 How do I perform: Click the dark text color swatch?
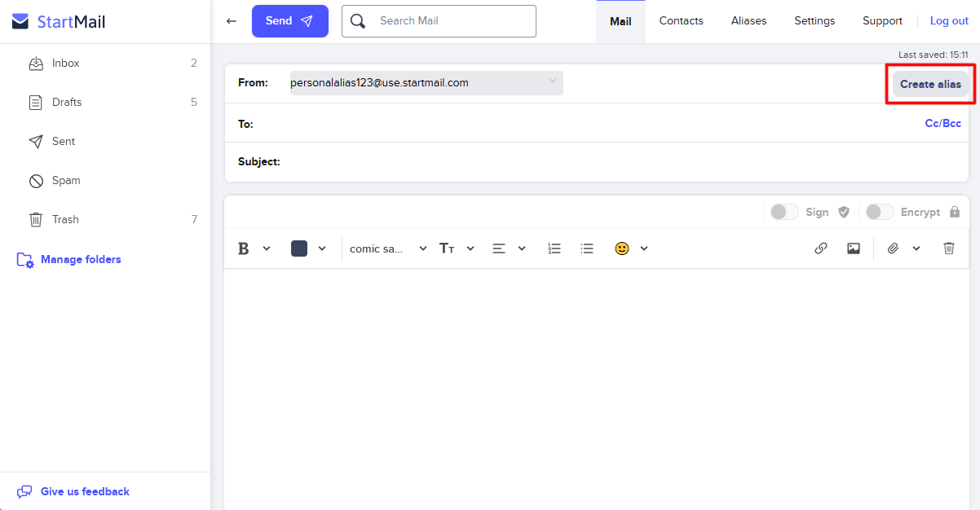pyautogui.click(x=299, y=248)
